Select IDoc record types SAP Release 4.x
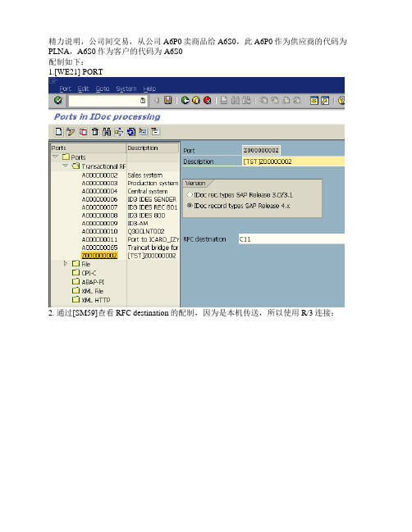 pos(190,206)
